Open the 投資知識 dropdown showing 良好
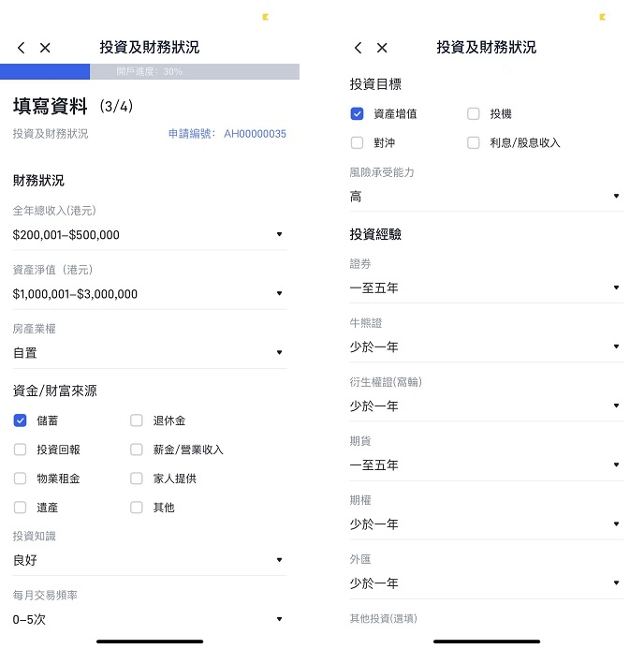The width and height of the screenshot is (644, 649). [150, 560]
